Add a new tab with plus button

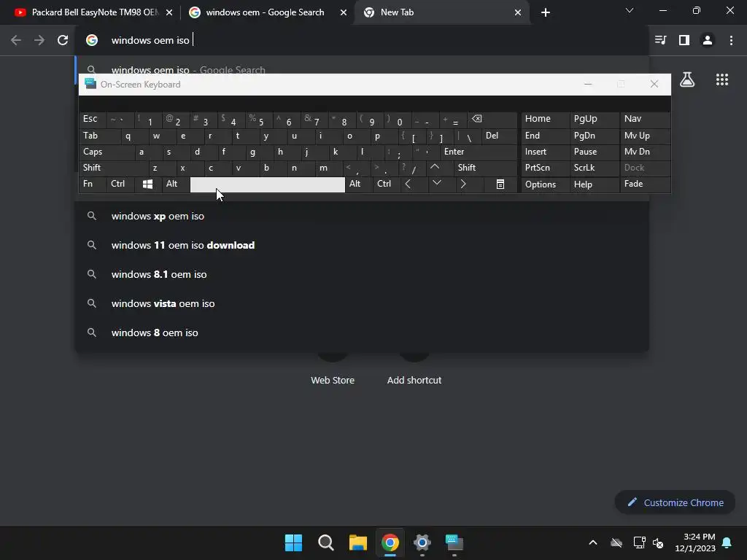tap(546, 12)
